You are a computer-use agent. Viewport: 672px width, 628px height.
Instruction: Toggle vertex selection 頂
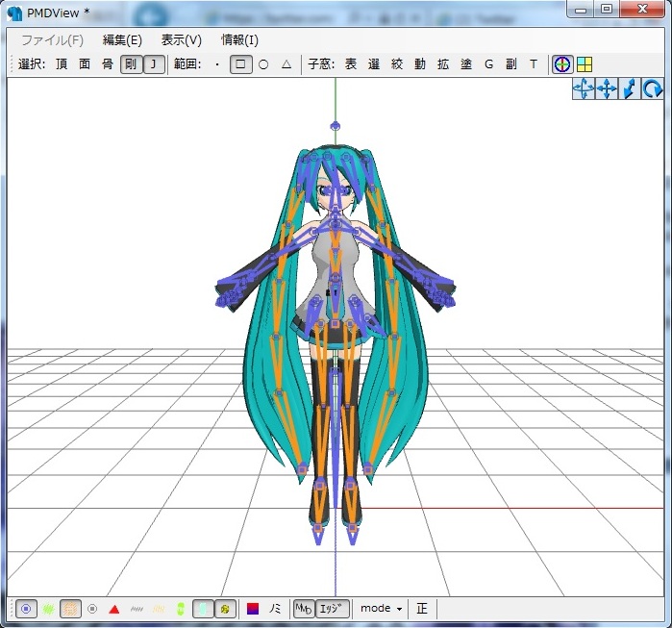(x=62, y=64)
